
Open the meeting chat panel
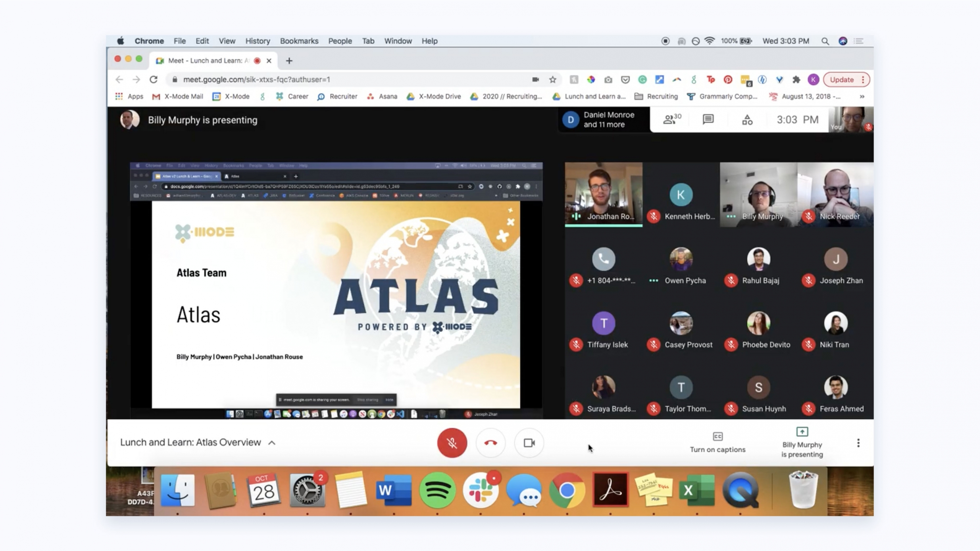pos(708,119)
